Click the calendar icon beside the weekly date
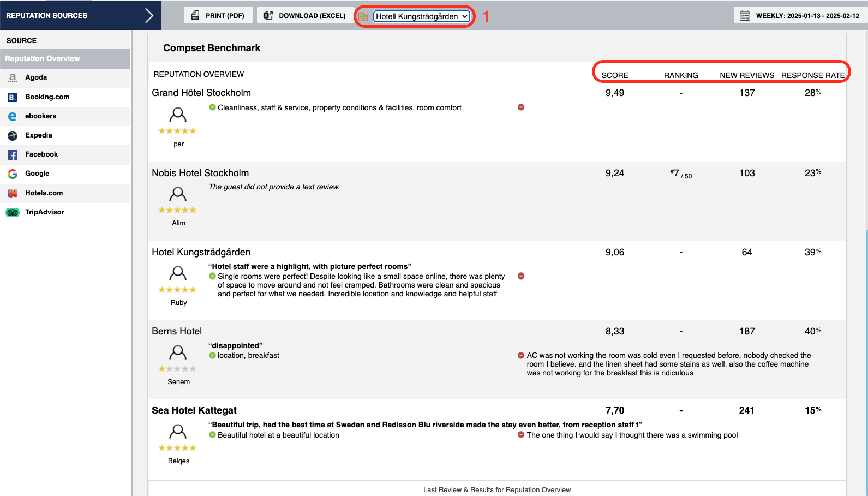The width and height of the screenshot is (868, 496). [745, 15]
